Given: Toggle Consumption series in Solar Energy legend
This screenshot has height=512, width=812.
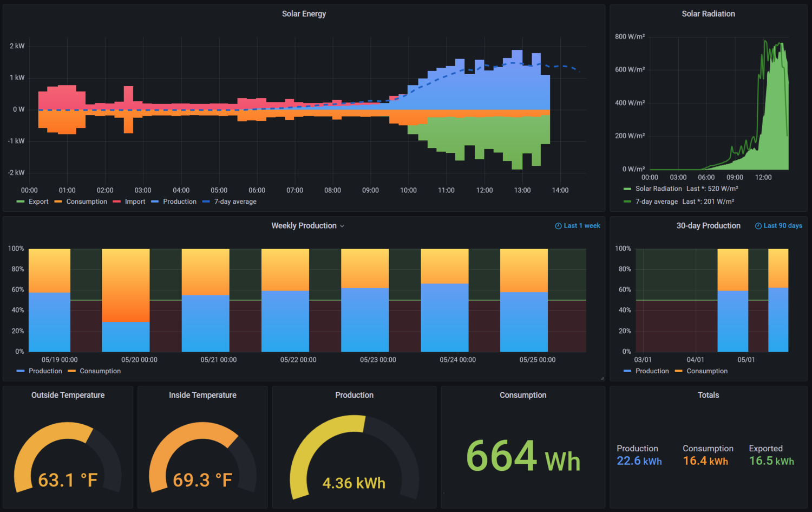Looking at the screenshot, I should (x=87, y=202).
